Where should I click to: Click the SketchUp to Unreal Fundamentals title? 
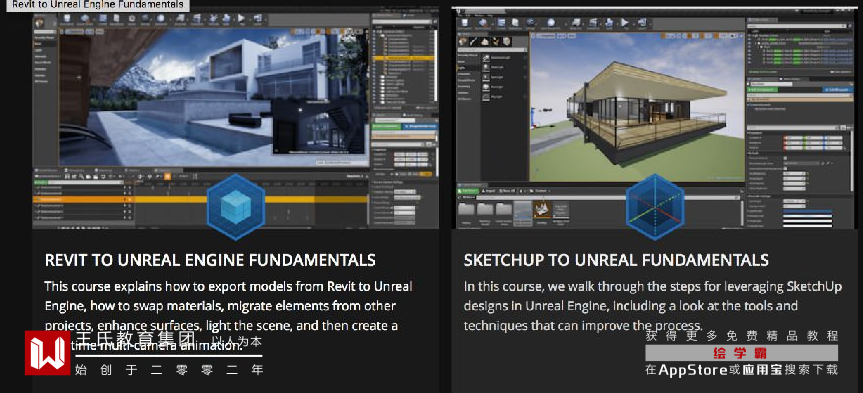tap(616, 260)
